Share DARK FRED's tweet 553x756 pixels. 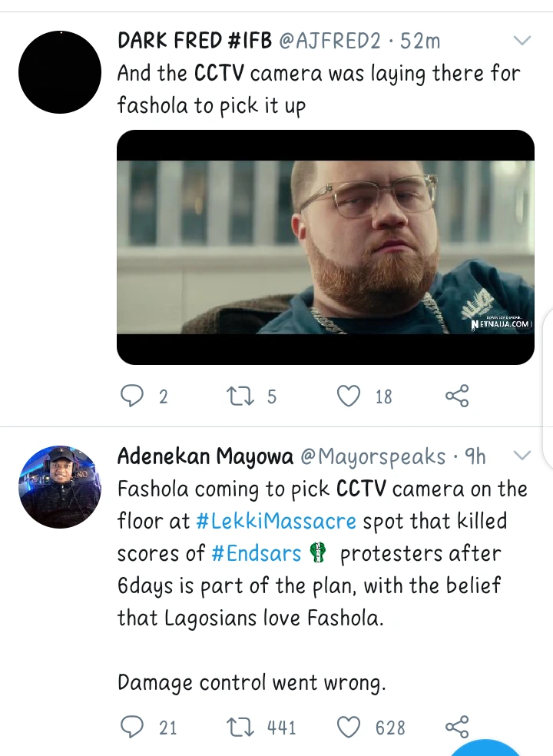(456, 396)
